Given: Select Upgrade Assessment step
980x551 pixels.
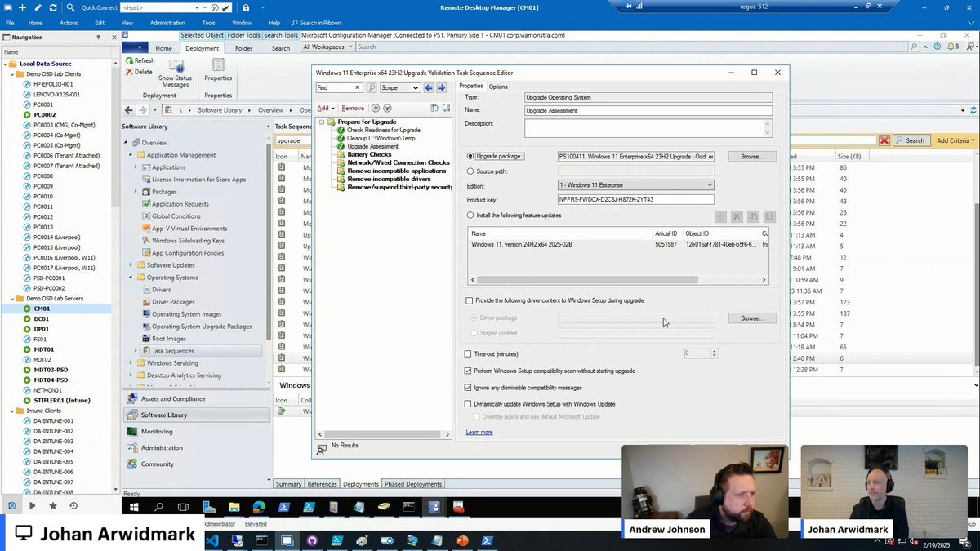Looking at the screenshot, I should (372, 146).
